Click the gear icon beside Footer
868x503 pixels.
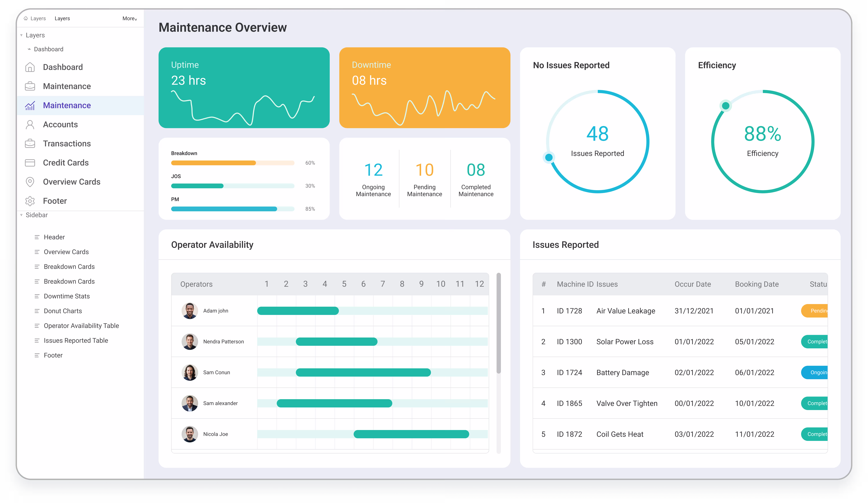30,201
